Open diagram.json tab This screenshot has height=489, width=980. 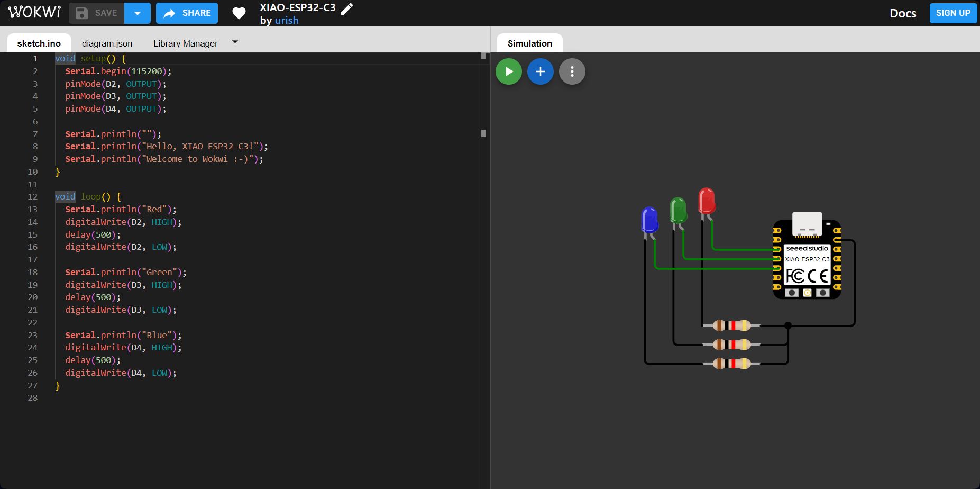[x=107, y=43]
